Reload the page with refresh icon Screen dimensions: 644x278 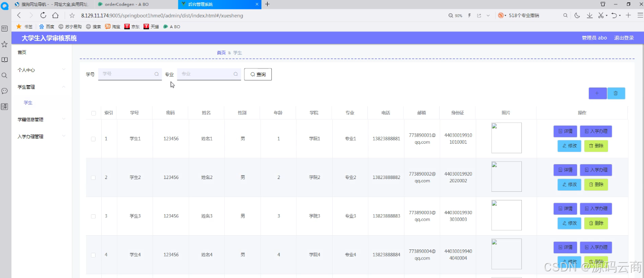(x=43, y=15)
